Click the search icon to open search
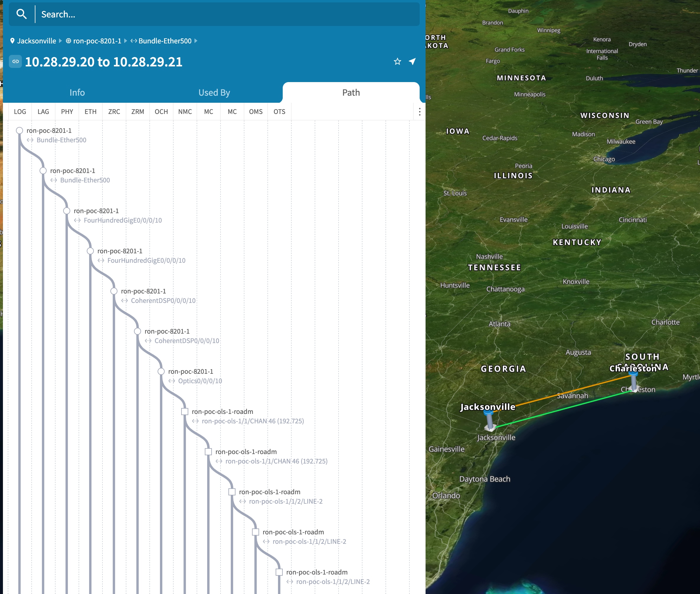 21,14
